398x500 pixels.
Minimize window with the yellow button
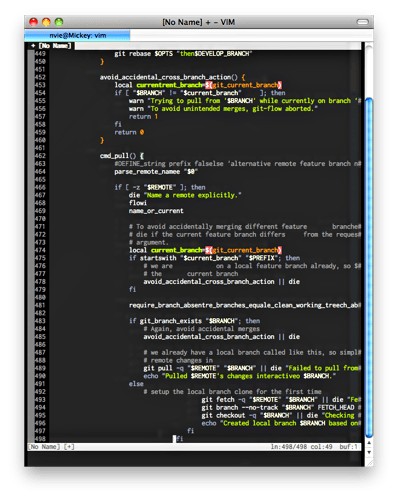tap(46, 22)
